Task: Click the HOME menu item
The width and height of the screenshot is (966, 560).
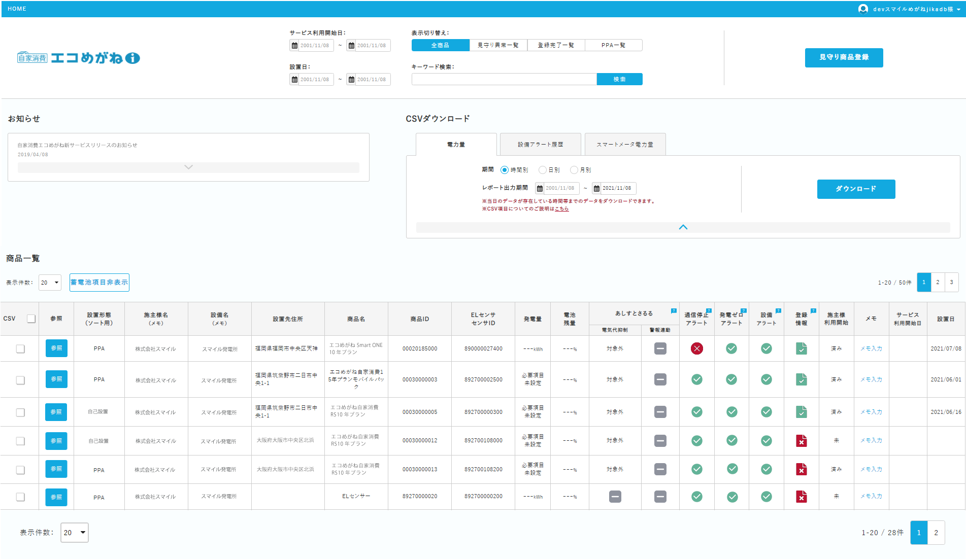Action: point(17,9)
